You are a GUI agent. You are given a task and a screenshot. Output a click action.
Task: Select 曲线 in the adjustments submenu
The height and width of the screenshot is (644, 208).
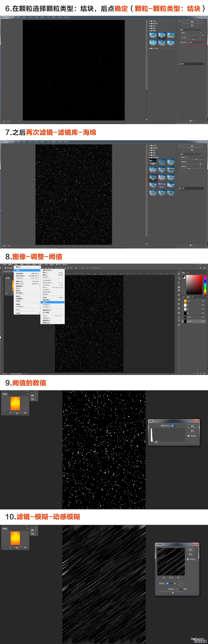pyautogui.click(x=53, y=275)
